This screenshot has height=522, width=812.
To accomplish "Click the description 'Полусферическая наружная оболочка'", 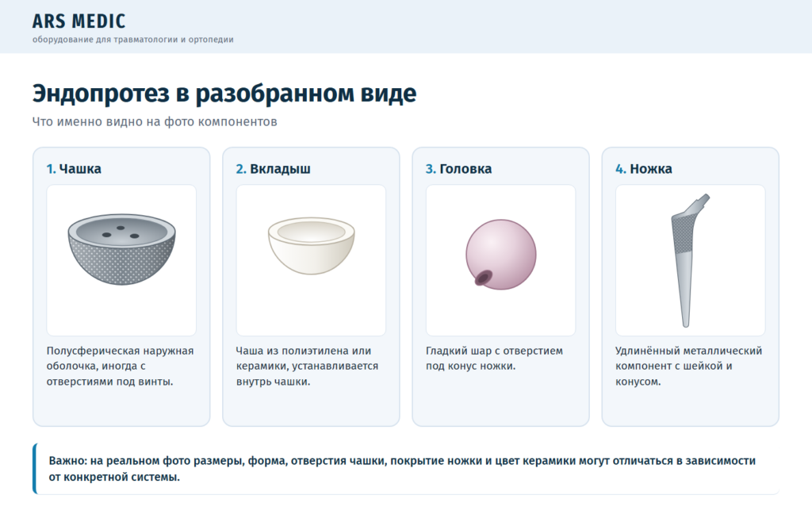I will point(121,367).
